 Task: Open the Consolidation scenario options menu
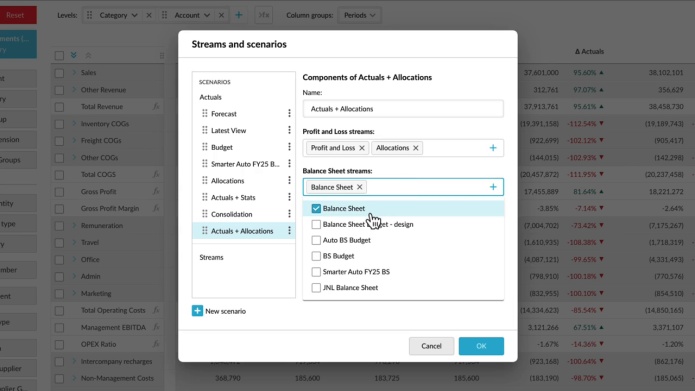(289, 214)
